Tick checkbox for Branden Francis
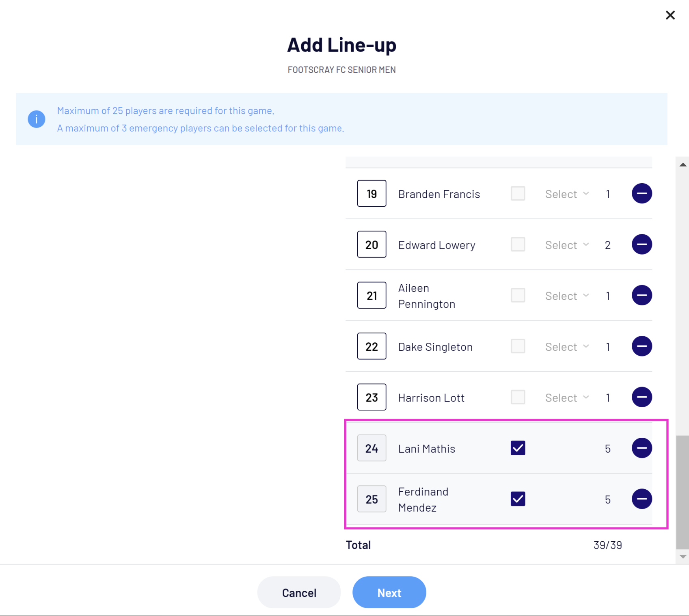689x616 pixels. [518, 194]
